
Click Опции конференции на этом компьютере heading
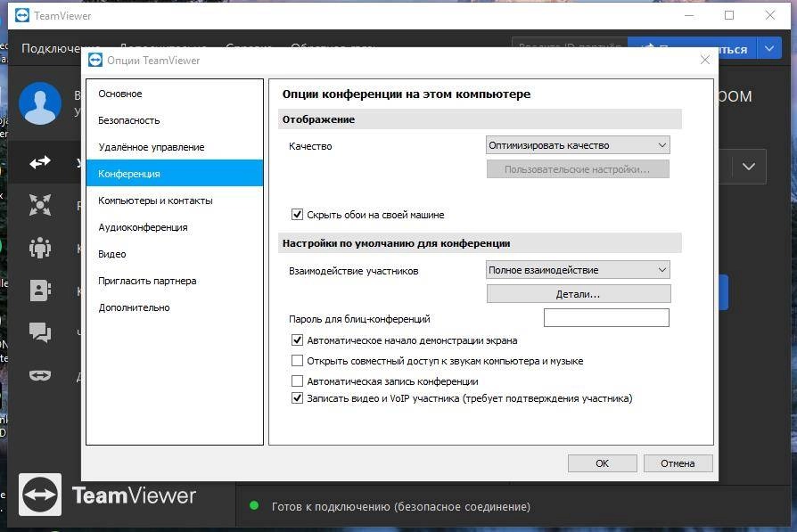pos(407,94)
